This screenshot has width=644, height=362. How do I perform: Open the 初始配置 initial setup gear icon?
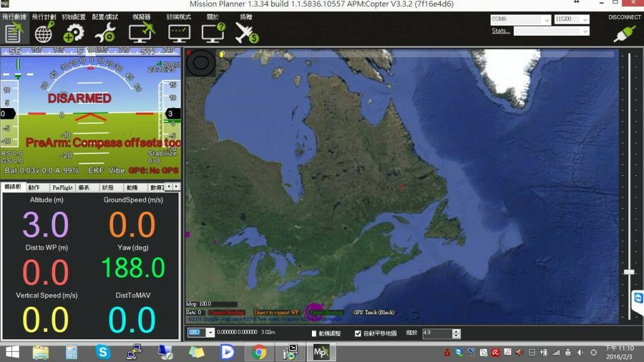tap(74, 33)
